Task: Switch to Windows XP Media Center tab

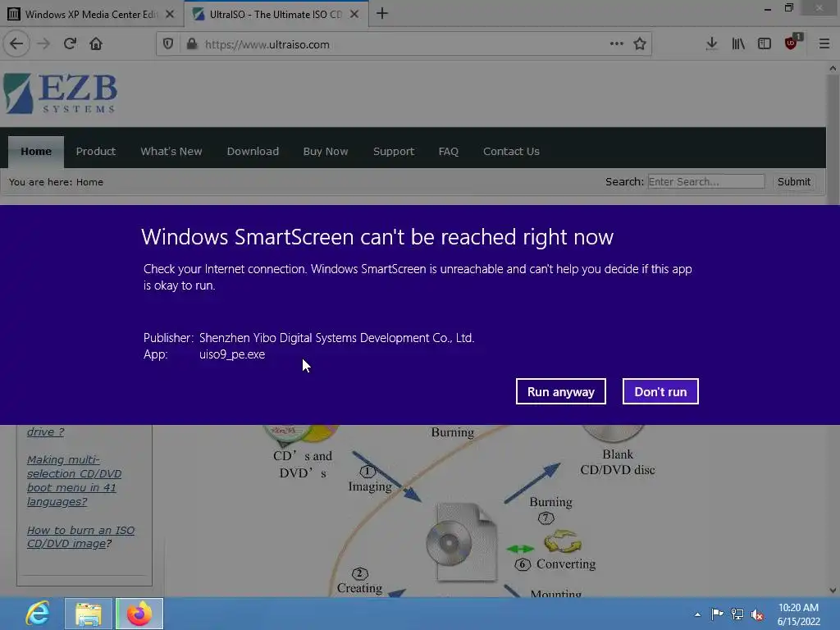Action: coord(91,15)
